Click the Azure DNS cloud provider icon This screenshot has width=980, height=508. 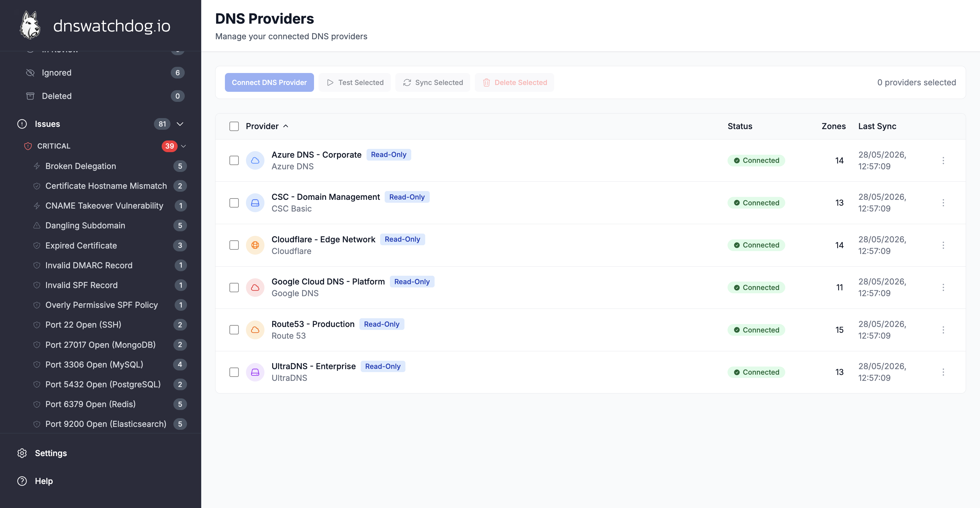[x=255, y=161]
